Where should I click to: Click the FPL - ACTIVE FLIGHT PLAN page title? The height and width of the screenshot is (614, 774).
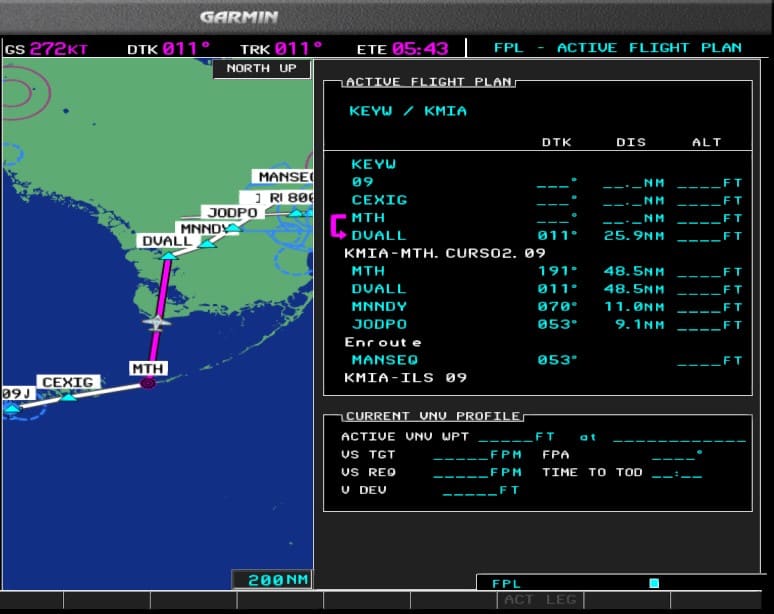[x=617, y=48]
